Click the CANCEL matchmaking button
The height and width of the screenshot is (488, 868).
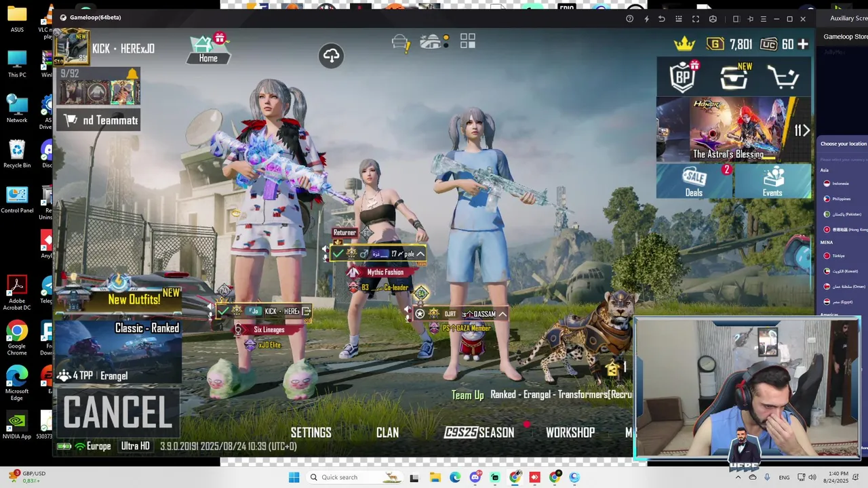point(118,412)
